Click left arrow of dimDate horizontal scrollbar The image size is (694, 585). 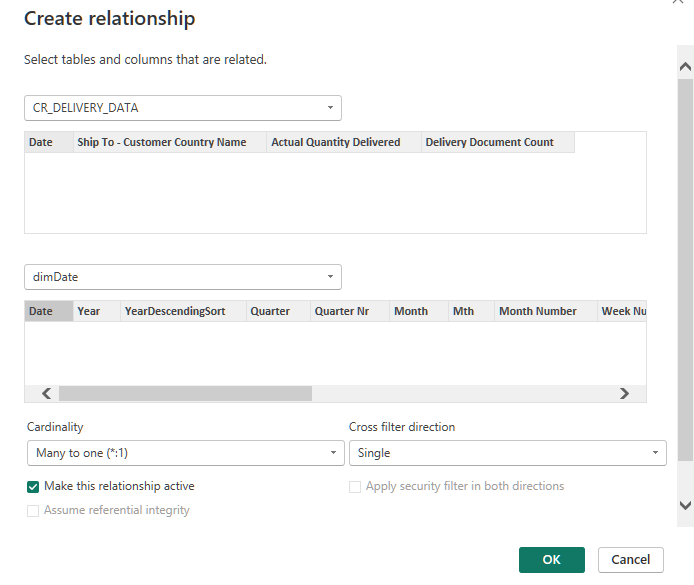(x=46, y=393)
